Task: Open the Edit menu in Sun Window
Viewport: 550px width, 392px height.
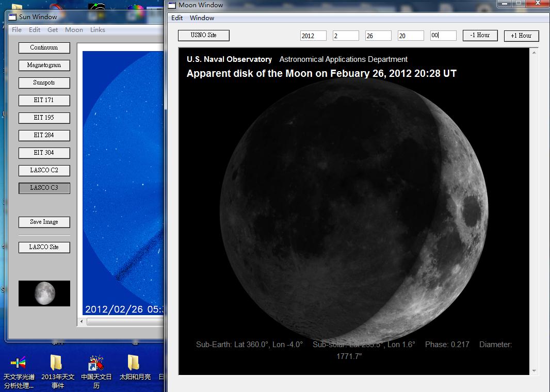Action: 35,30
